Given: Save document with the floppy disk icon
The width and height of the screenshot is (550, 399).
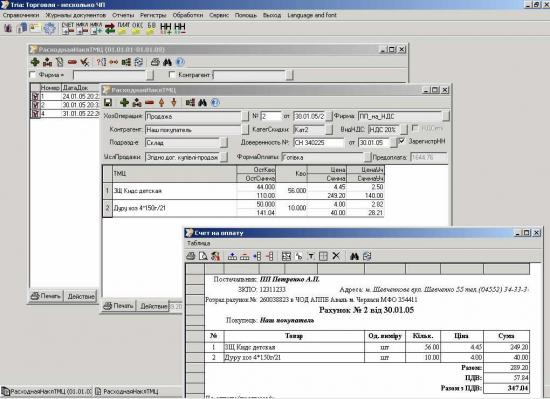Looking at the screenshot, I should (108, 102).
